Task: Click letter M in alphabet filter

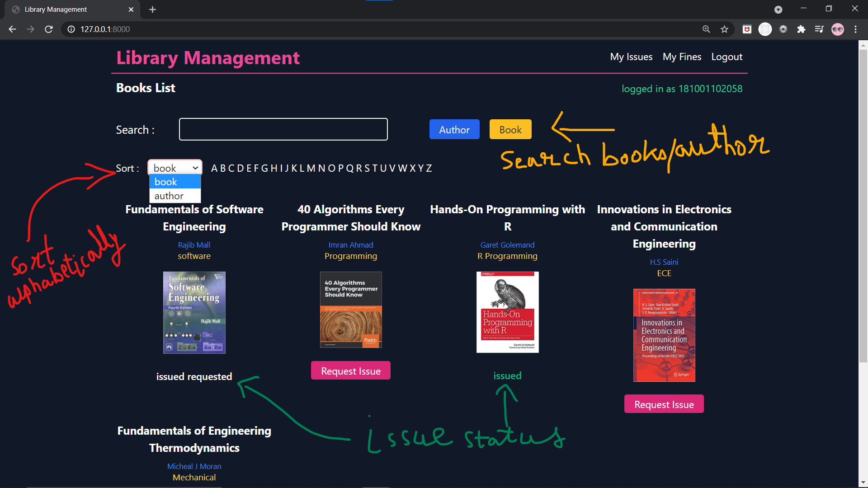Action: [311, 168]
